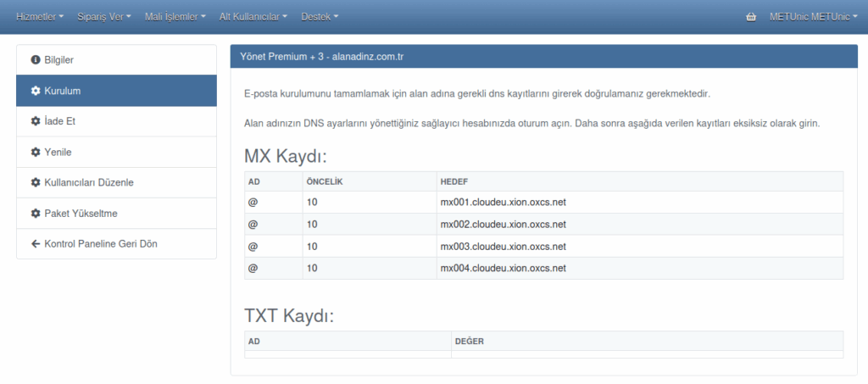Open the METUnic METUnic account menu

tap(812, 17)
